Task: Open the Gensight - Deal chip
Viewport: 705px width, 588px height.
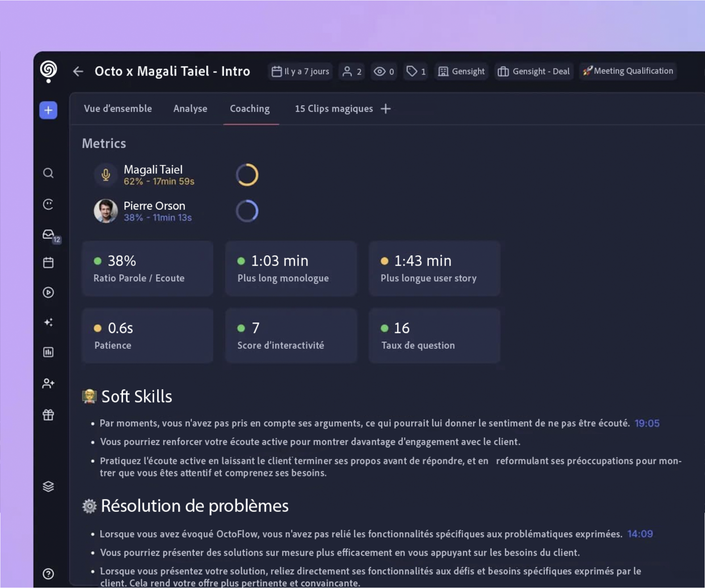Action: point(534,71)
